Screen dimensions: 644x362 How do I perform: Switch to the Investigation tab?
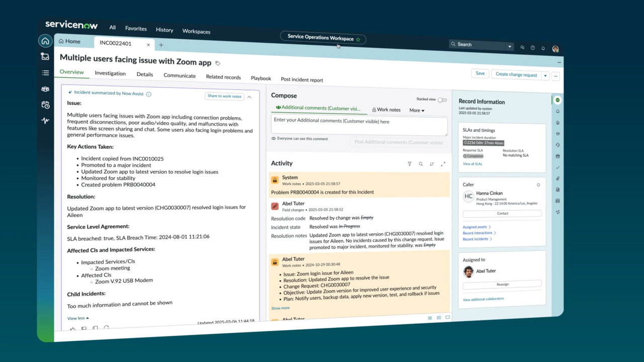(x=110, y=73)
